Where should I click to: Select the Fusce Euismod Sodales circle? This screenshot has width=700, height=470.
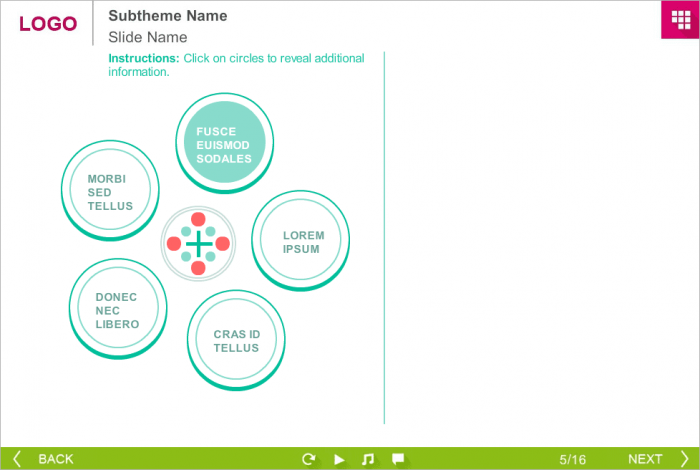point(224,145)
